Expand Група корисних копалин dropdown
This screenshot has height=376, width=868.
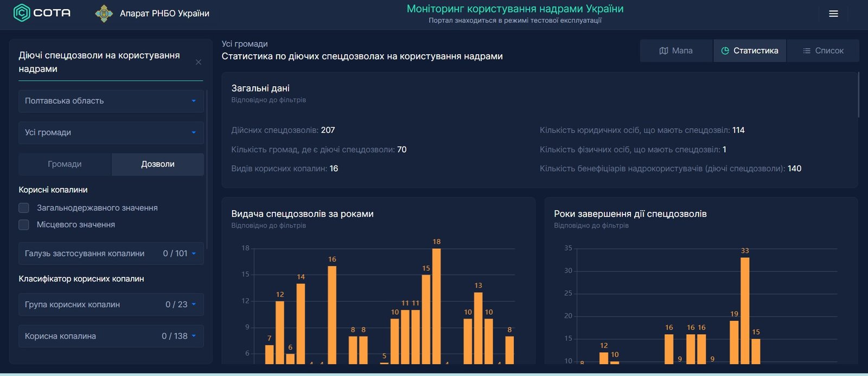pos(111,304)
